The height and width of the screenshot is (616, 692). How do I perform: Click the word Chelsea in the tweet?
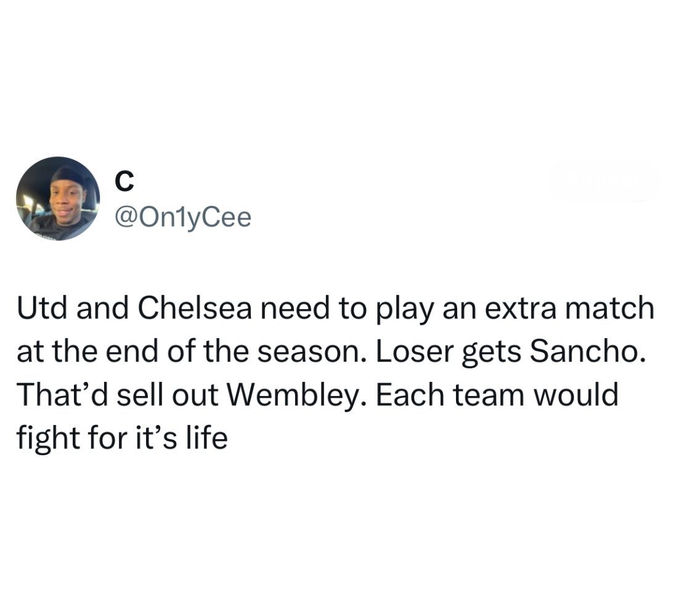coord(195,308)
